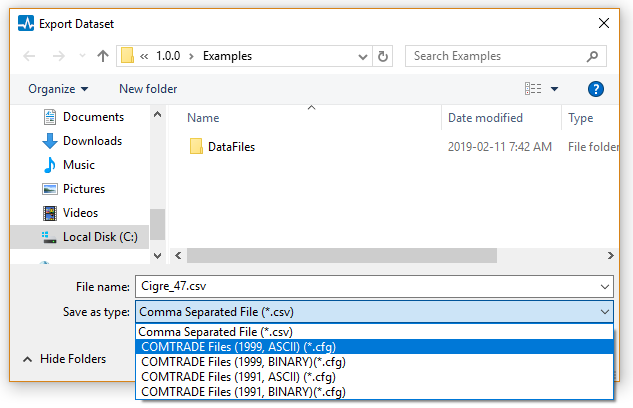Open Downloads in the navigation pane
Image resolution: width=633 pixels, height=408 pixels.
tap(92, 141)
